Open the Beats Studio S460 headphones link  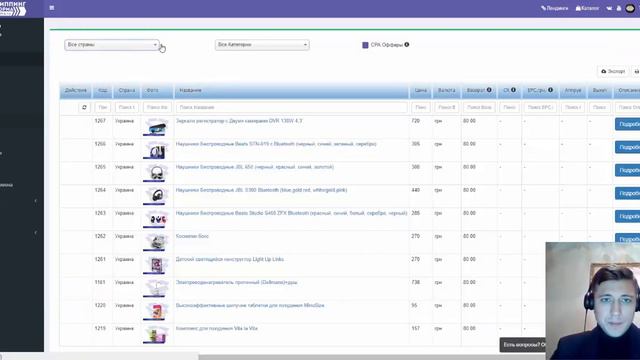click(x=291, y=213)
